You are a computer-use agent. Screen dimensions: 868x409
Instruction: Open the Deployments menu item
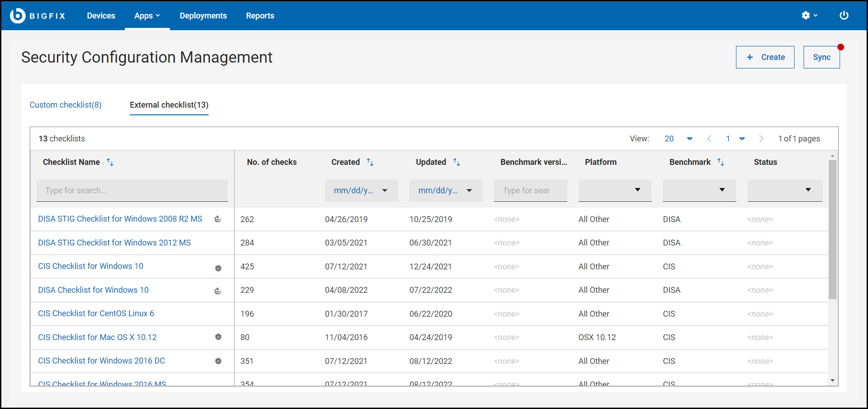point(203,16)
